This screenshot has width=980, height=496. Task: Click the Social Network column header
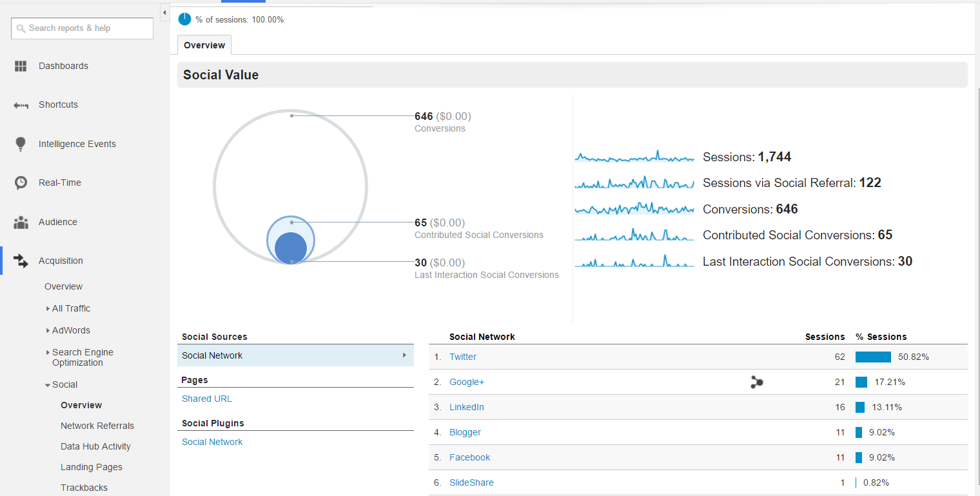click(x=482, y=337)
